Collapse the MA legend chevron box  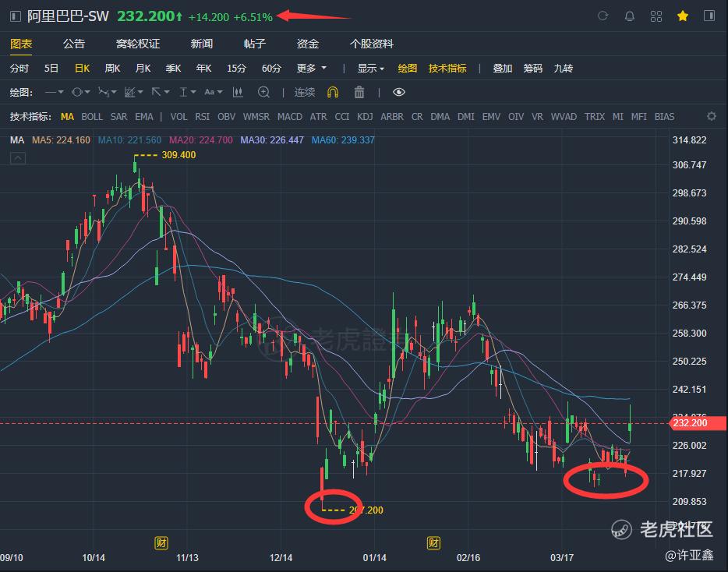[18, 158]
